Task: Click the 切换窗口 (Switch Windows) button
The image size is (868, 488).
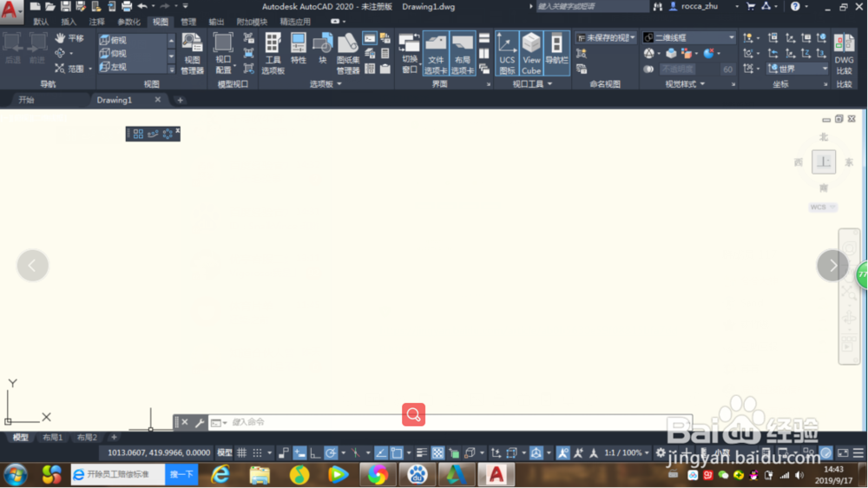Action: point(410,53)
